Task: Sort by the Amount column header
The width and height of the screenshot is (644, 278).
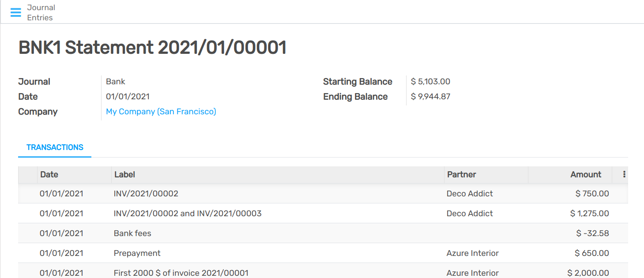Action: tap(585, 174)
